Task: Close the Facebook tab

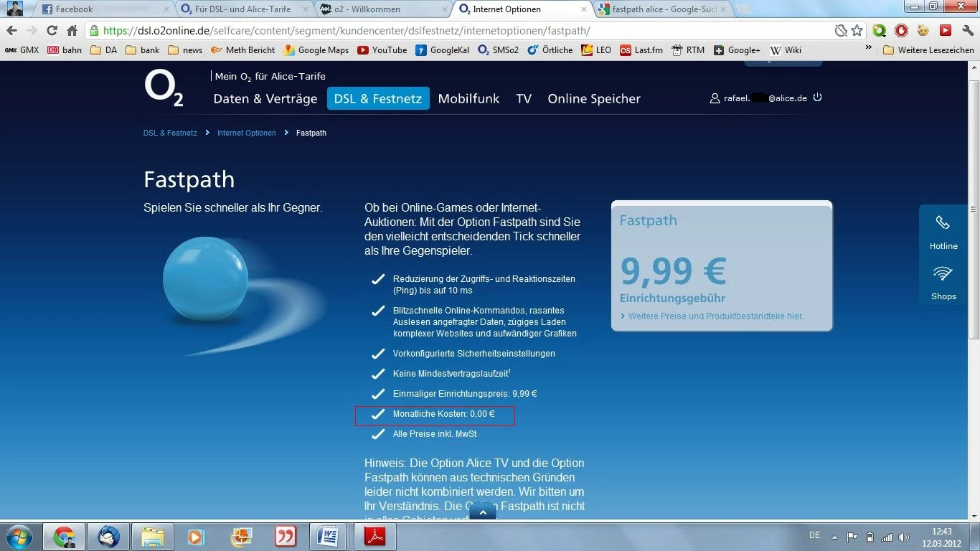Action: [166, 9]
